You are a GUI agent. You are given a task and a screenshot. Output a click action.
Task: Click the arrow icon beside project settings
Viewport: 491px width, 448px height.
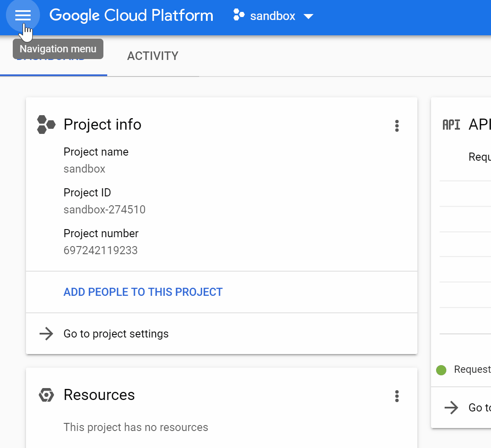click(46, 334)
